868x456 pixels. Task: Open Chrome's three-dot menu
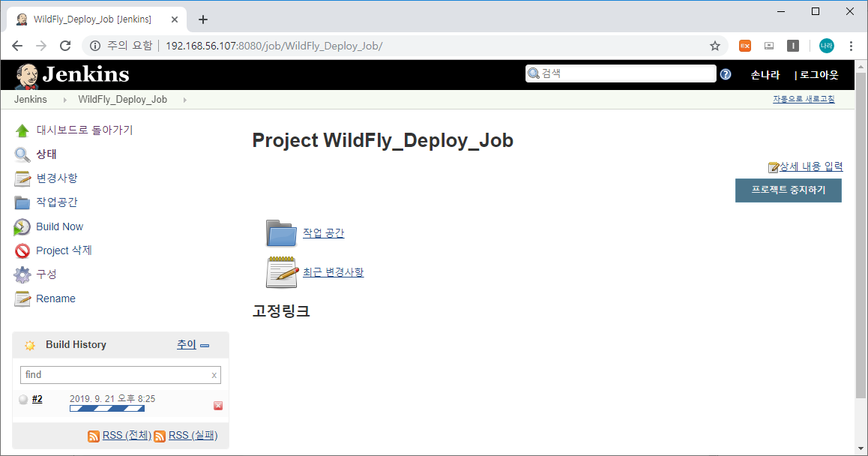pos(851,46)
